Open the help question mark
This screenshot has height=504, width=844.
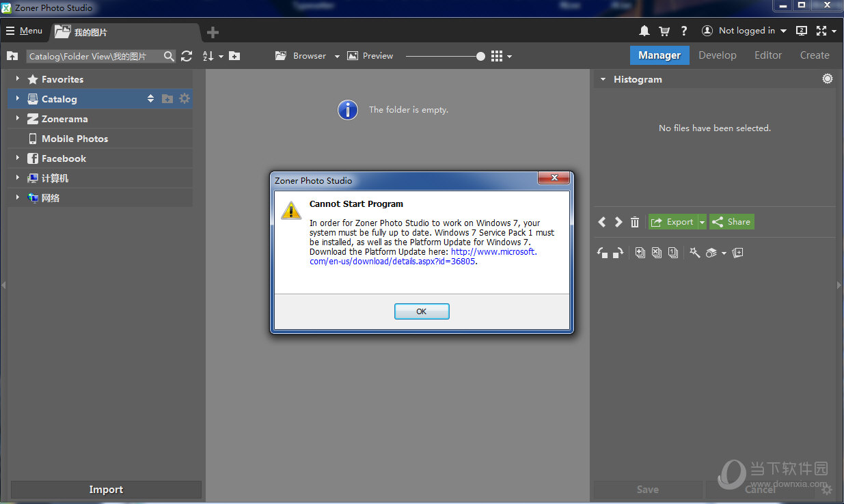coord(684,31)
